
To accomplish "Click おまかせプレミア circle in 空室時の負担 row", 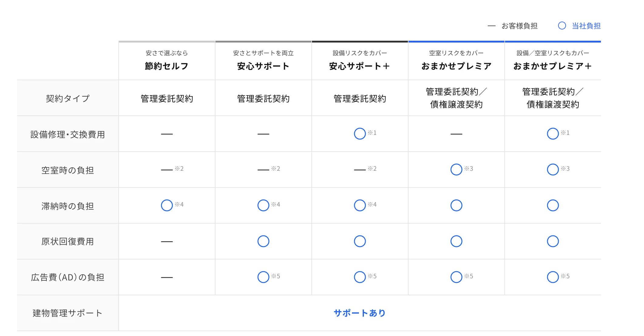I will [456, 170].
